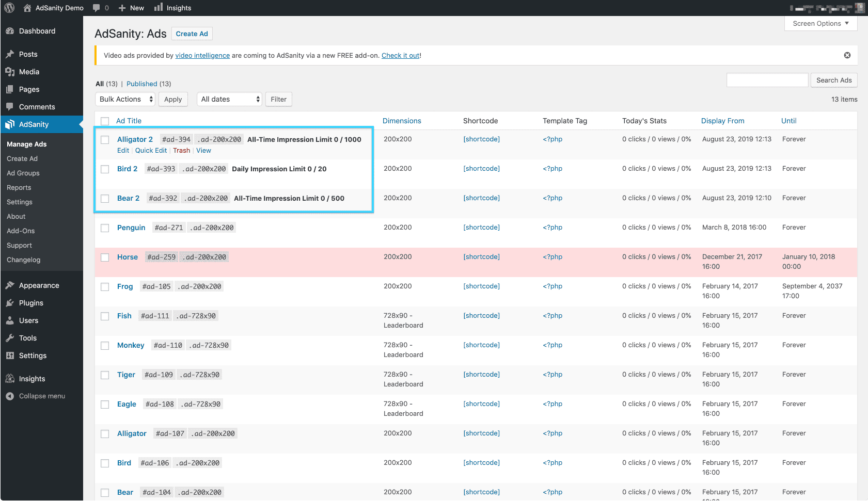The image size is (868, 501).
Task: Follow the Check it out link
Action: coord(401,55)
